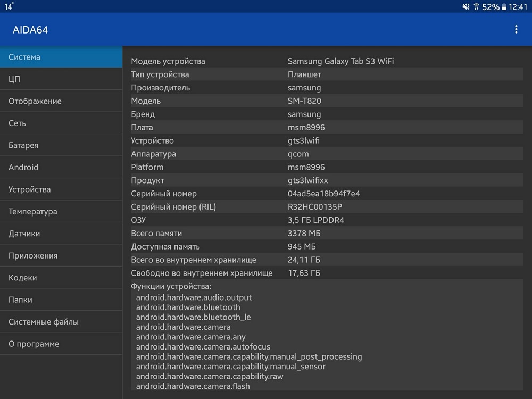Show the Температура section

click(61, 211)
